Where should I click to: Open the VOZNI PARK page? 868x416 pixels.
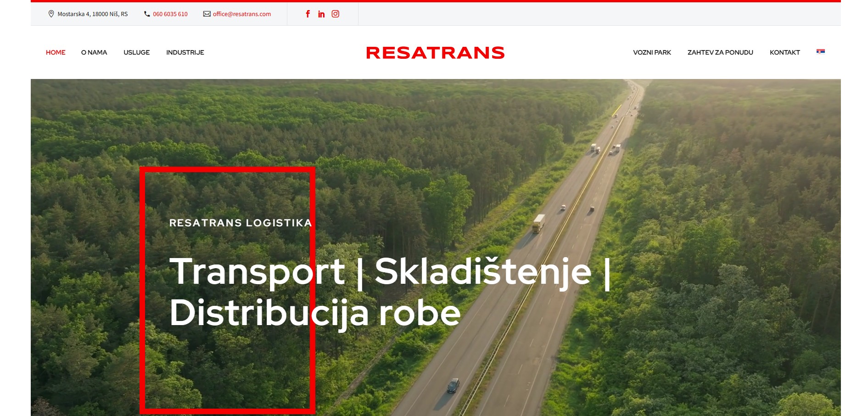click(652, 52)
